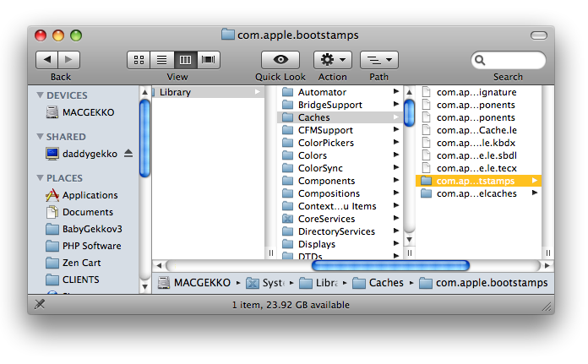Open CLIENTS folder in sidebar
Viewport: 588px width, 364px height.
click(73, 280)
